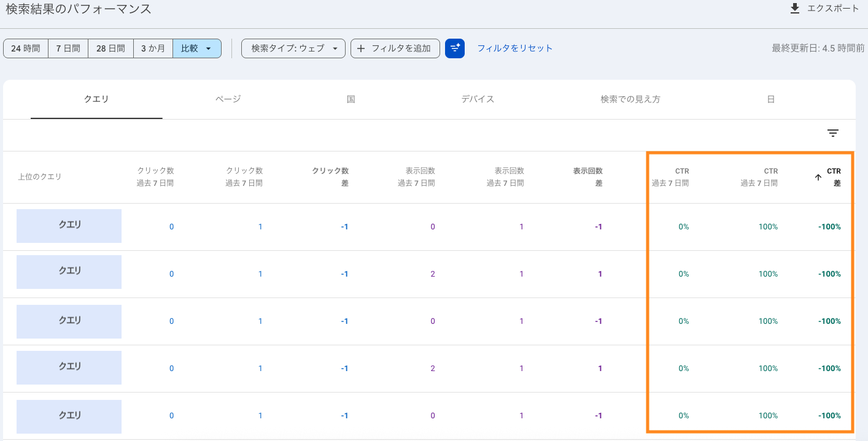Image resolution: width=868 pixels, height=441 pixels.
Task: Open the 比較 comparison dropdown
Action: [x=197, y=48]
